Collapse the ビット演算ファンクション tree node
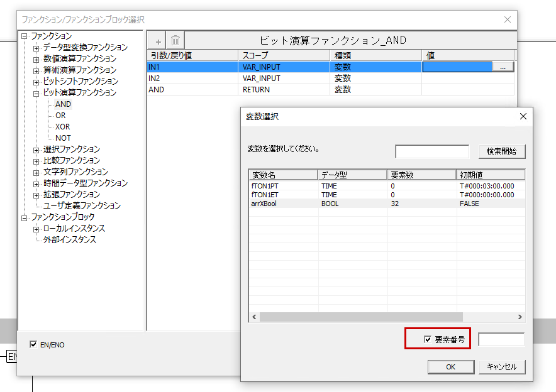Viewport: 556px width, 392px height. pos(36,93)
